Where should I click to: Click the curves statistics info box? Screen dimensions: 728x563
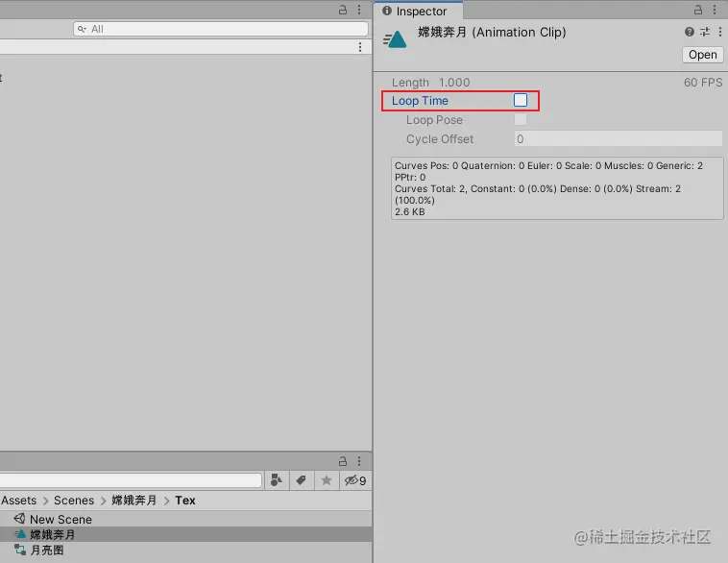[557, 188]
